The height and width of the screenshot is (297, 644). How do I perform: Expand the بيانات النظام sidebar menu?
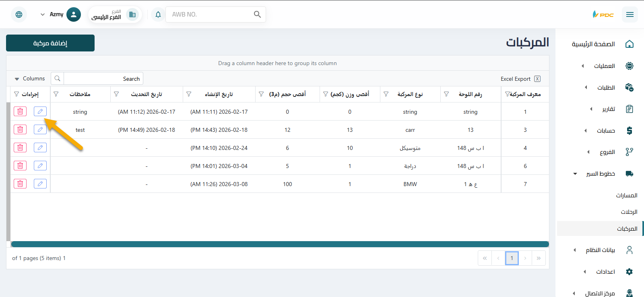point(575,250)
